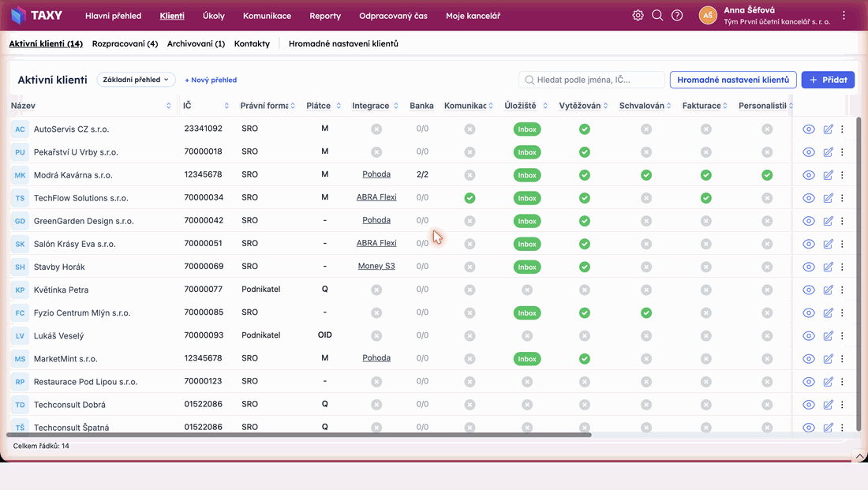The height and width of the screenshot is (490, 868).
Task: Open ABRA Flexi link for Salón Krásy Eva
Action: pos(376,243)
